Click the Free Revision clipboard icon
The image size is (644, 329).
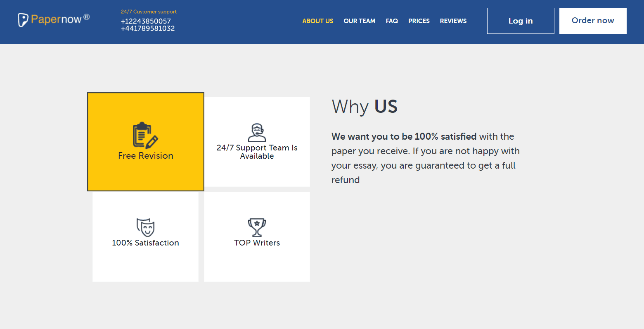tap(145, 134)
